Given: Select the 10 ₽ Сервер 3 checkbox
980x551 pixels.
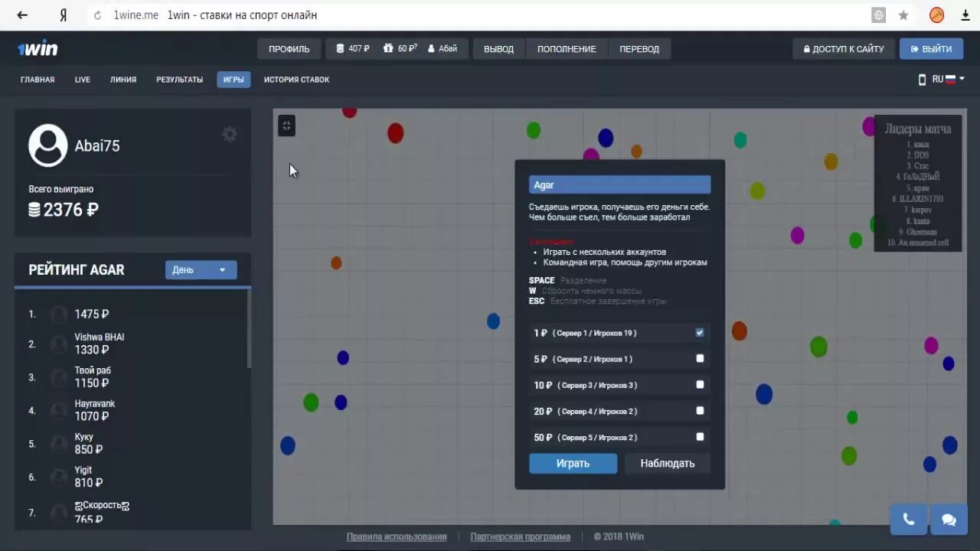Looking at the screenshot, I should pyautogui.click(x=700, y=384).
